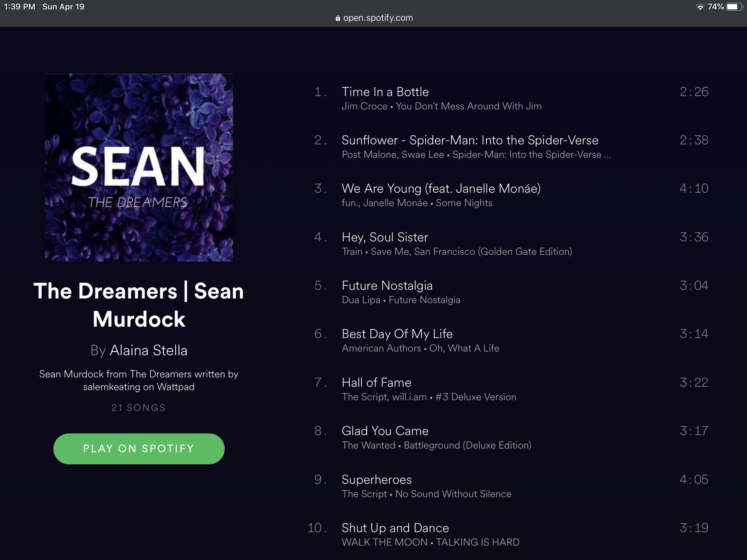The height and width of the screenshot is (560, 747).
Task: Tap the 1:39 PM clock in status bar
Action: [19, 7]
